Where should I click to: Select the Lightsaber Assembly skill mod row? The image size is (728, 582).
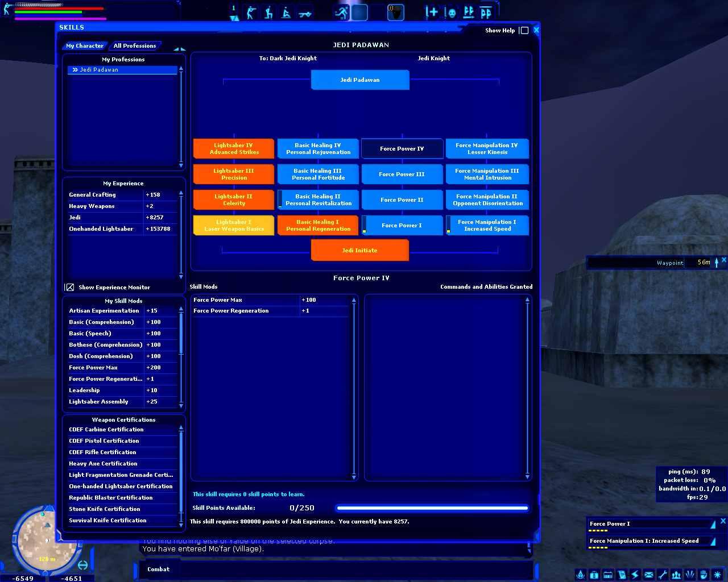123,401
